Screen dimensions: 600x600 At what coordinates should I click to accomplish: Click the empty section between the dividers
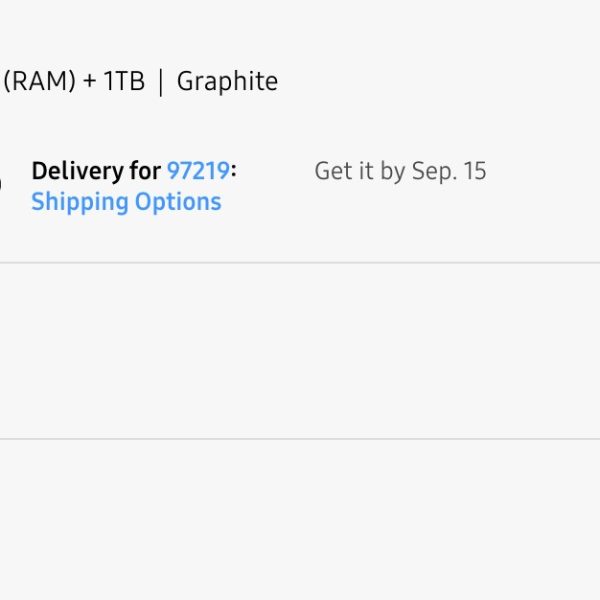pyautogui.click(x=300, y=350)
